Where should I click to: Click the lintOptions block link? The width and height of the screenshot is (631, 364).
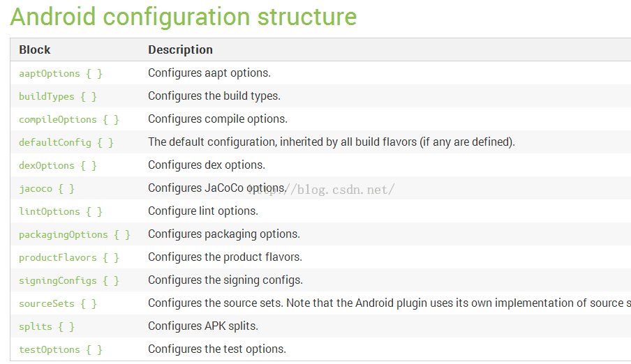60,211
